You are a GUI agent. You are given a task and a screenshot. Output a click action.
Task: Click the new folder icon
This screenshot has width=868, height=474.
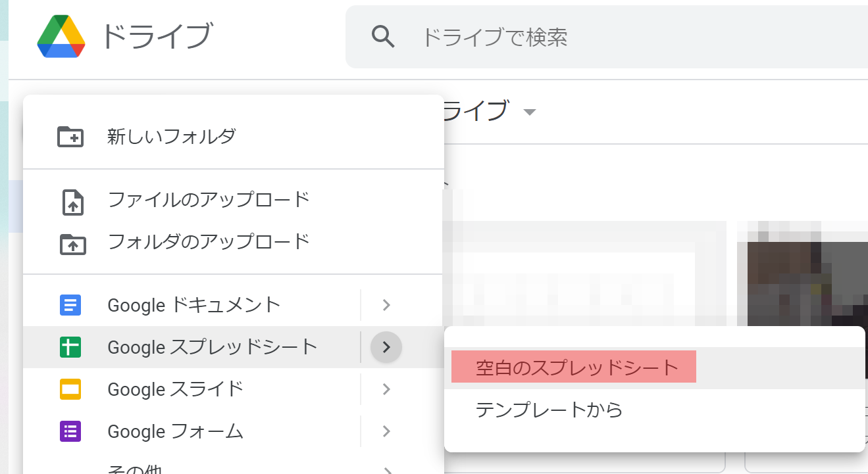click(70, 137)
